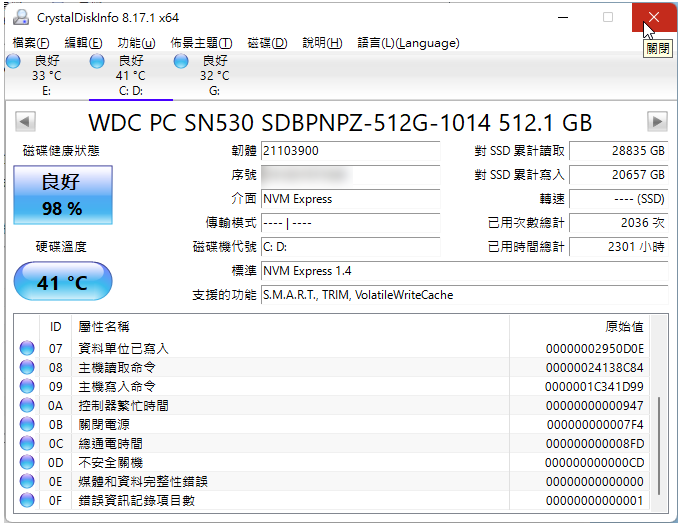The image size is (682, 527).
Task: Open the 磁碟(D) menu
Action: coord(267,43)
